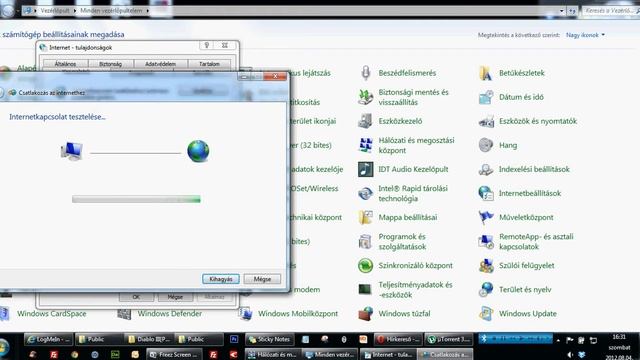Click the globe icon in connection wizard
The height and width of the screenshot is (360, 640).
click(198, 151)
